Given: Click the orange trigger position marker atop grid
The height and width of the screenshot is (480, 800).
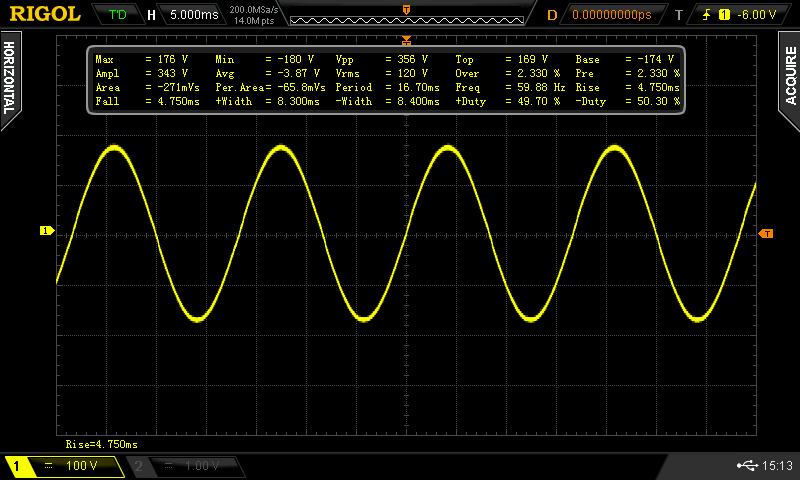Looking at the screenshot, I should [406, 40].
